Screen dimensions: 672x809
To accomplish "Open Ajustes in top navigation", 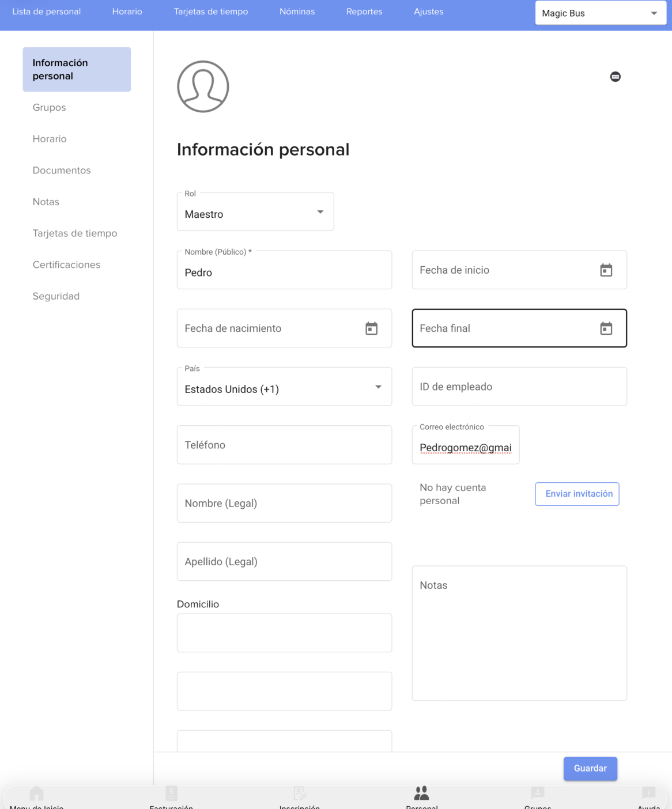I will coord(429,12).
